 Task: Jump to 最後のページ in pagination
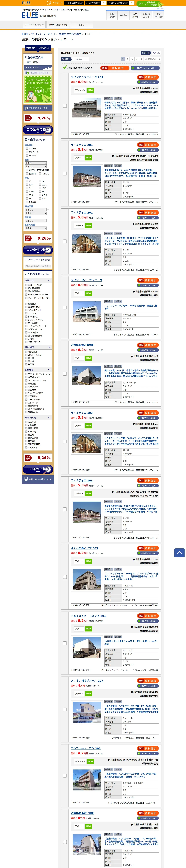(x=152, y=59)
